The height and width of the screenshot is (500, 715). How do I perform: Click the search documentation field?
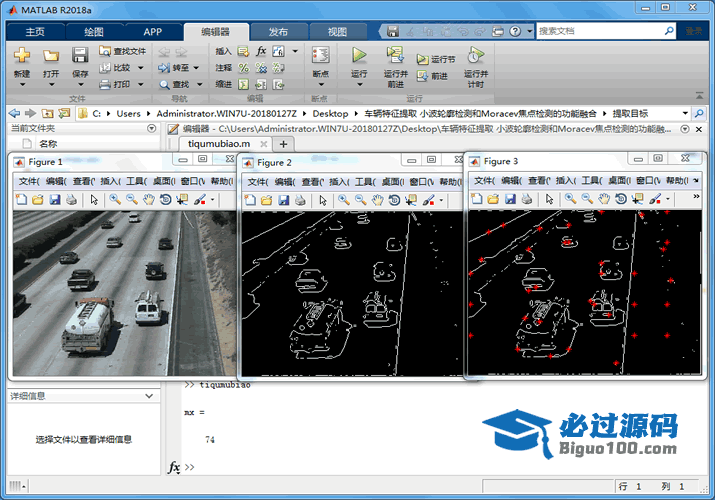tap(600, 31)
